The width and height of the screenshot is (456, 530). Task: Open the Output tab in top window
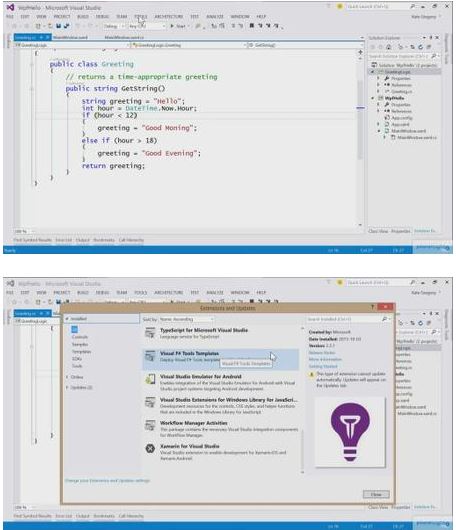click(x=82, y=240)
